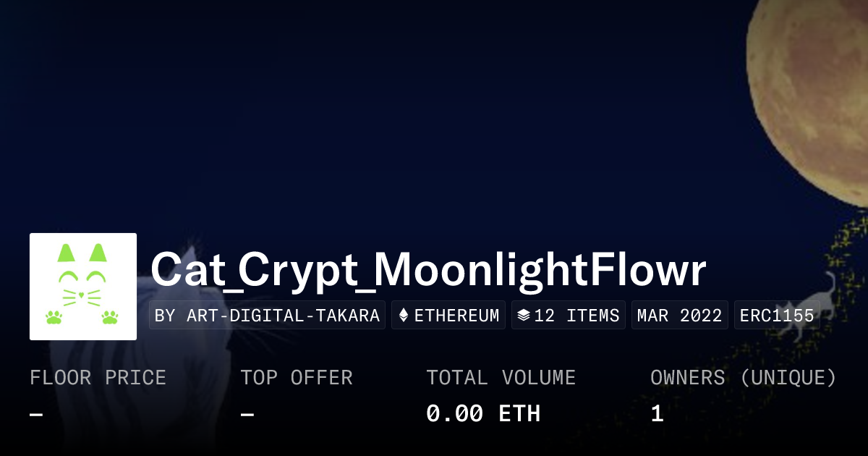Click the OWNERS (UNIQUE) label
The width and height of the screenshot is (868, 456).
click(743, 378)
